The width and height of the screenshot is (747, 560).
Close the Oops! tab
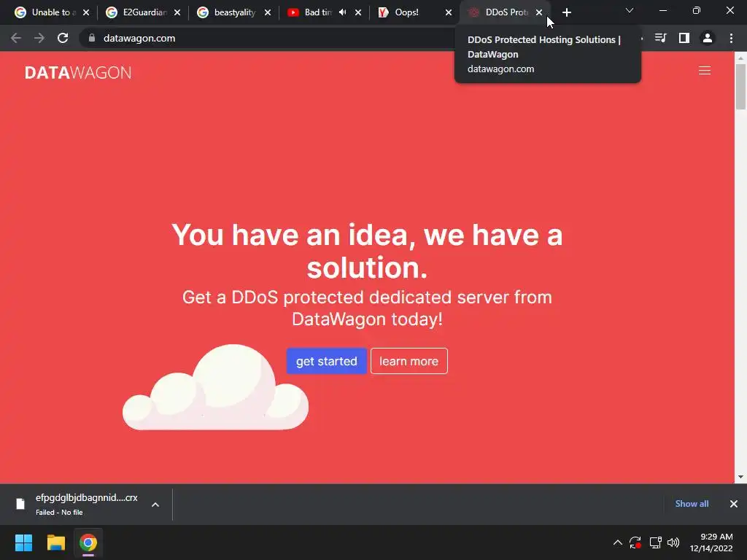pyautogui.click(x=449, y=13)
